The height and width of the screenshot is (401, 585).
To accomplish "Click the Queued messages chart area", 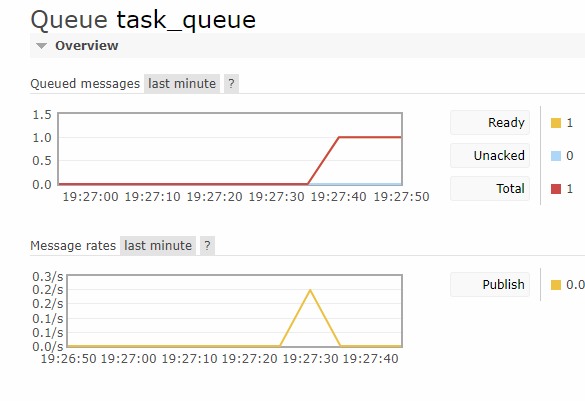I will [x=230, y=149].
